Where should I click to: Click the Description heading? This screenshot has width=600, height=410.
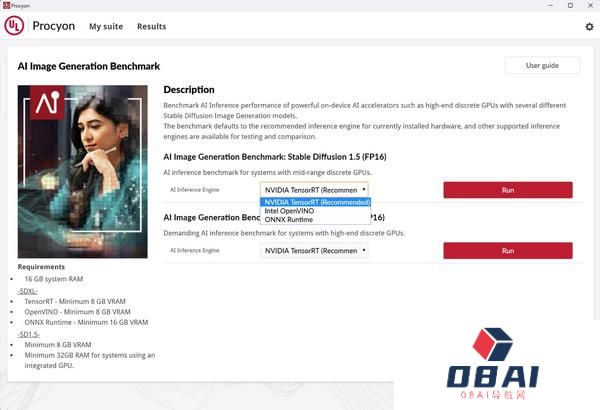coord(189,90)
